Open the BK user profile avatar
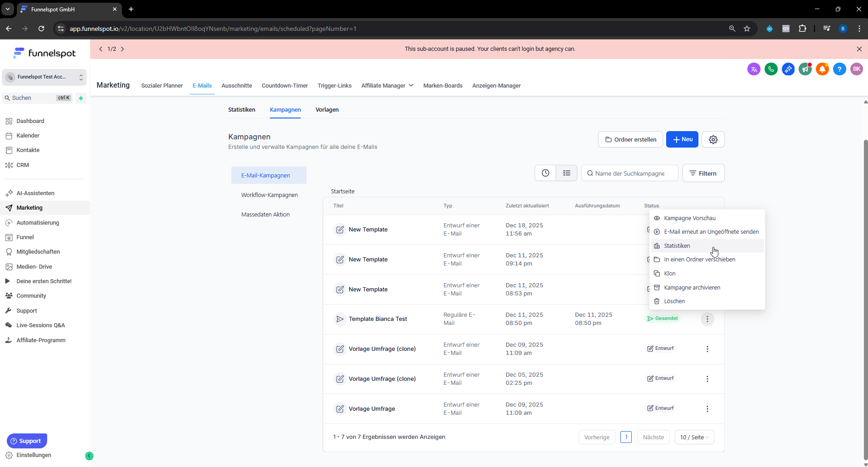Screen dimensions: 868x467 [857, 69]
